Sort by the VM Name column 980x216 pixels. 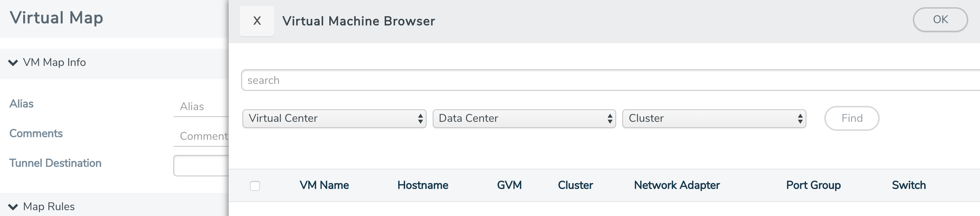click(x=324, y=185)
